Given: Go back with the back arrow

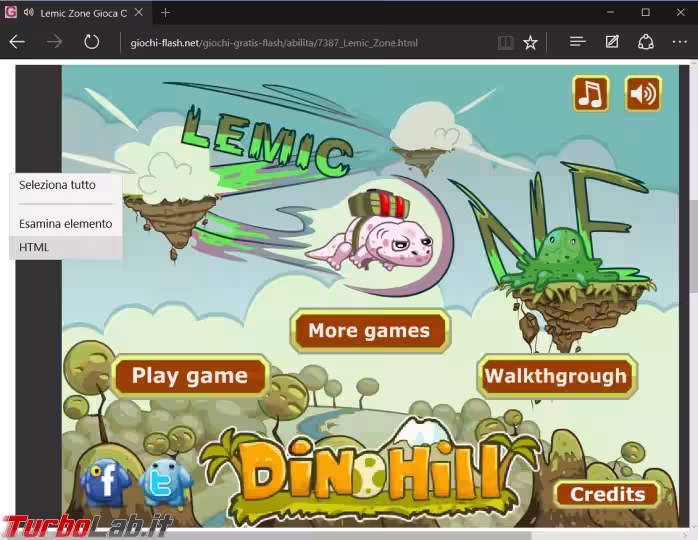Looking at the screenshot, I should tap(18, 42).
